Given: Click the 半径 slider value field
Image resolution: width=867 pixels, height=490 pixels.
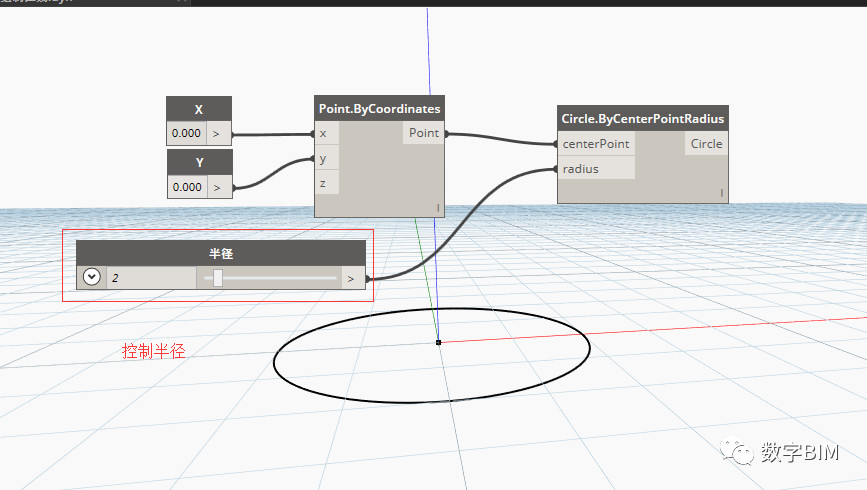Looking at the screenshot, I should (x=151, y=278).
